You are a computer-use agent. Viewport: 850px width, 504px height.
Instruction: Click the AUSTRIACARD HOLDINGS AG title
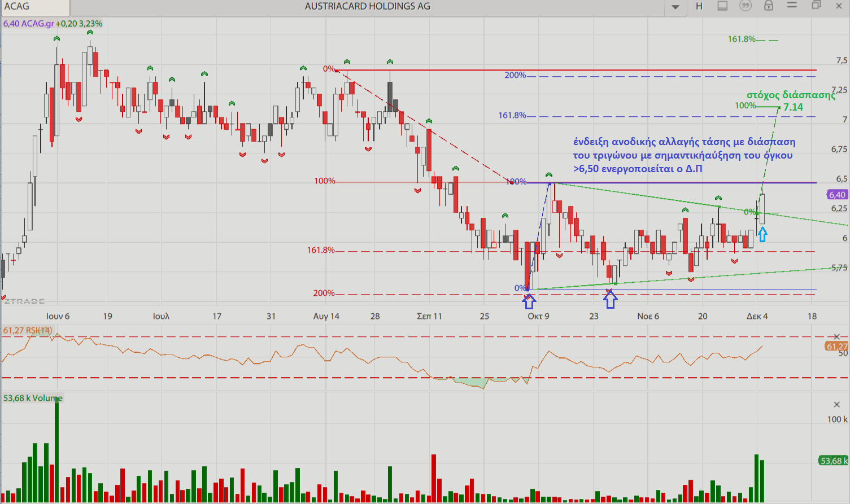click(x=368, y=6)
